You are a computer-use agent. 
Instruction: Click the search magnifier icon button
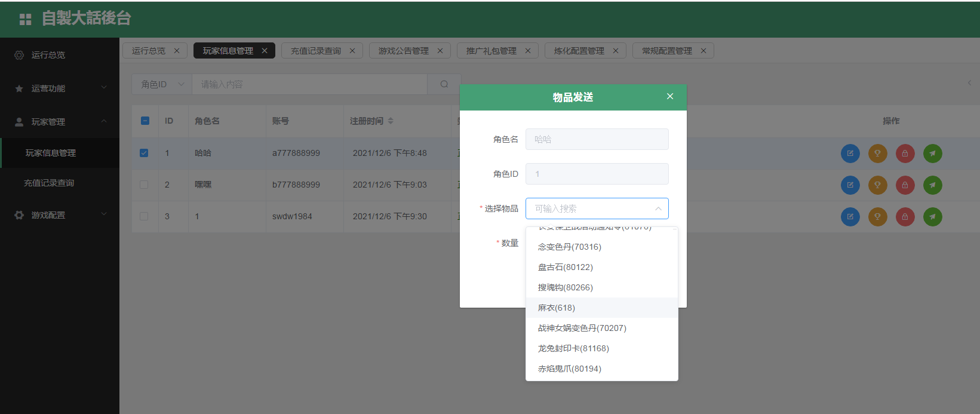(444, 84)
